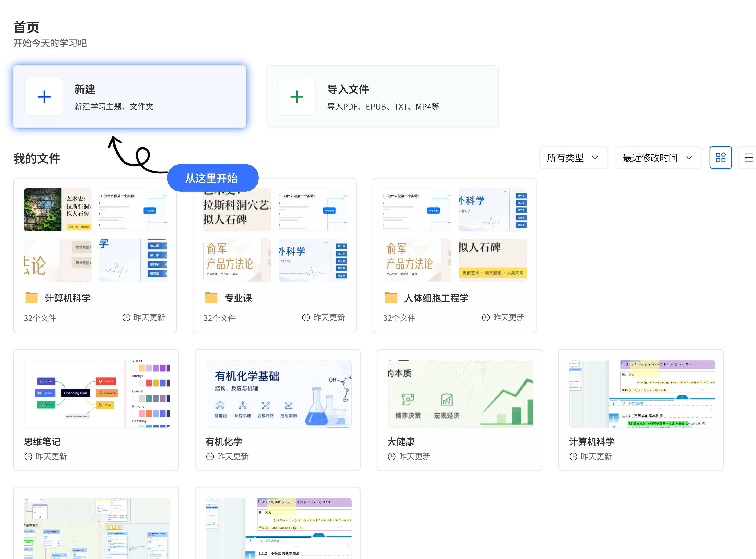Click 32个文件 count in 计算机科学 folder
The height and width of the screenshot is (559, 756).
pos(40,318)
